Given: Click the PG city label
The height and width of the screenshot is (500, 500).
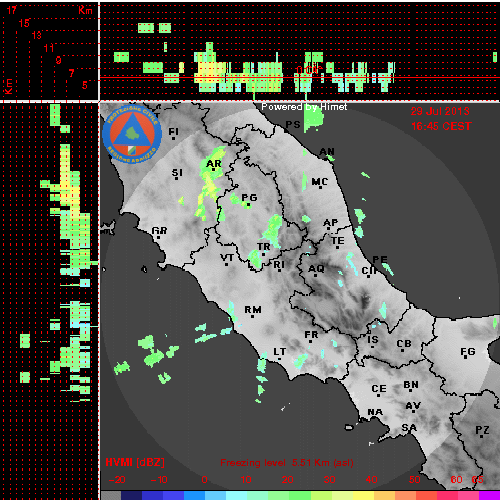Looking at the screenshot, I should click(249, 197).
